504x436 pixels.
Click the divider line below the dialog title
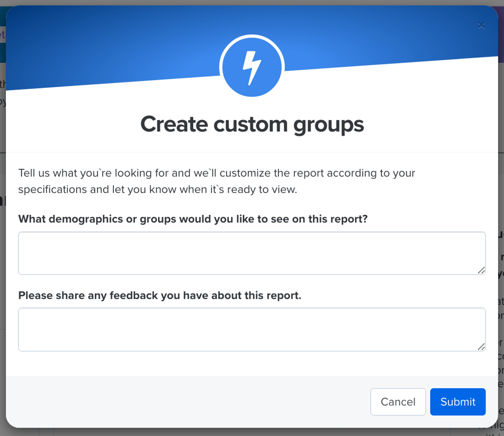tap(252, 152)
